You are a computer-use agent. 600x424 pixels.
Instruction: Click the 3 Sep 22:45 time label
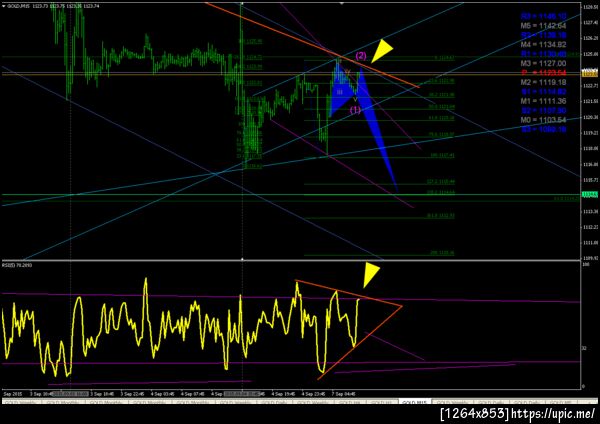pos(132,393)
